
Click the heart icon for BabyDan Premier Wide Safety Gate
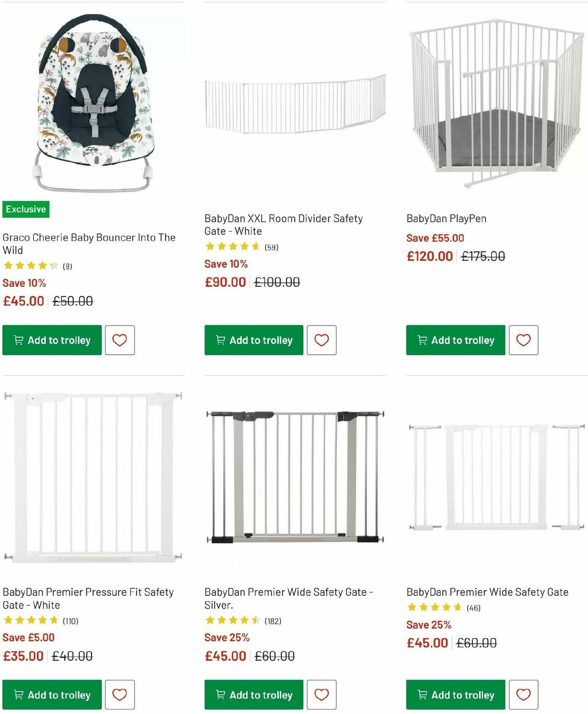tap(524, 694)
